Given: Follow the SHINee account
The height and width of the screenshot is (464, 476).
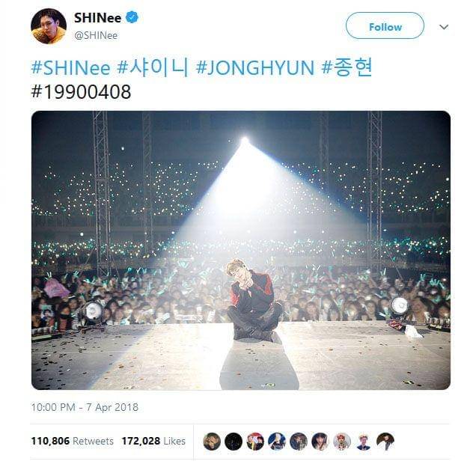Looking at the screenshot, I should pyautogui.click(x=385, y=25).
